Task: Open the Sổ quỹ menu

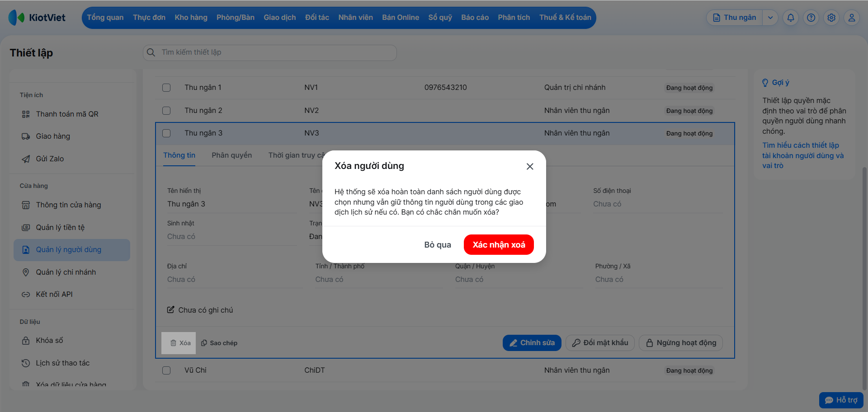Action: (440, 18)
